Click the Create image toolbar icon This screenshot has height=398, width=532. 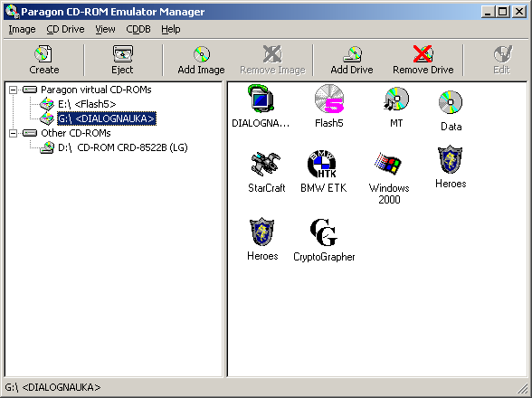pyautogui.click(x=43, y=60)
